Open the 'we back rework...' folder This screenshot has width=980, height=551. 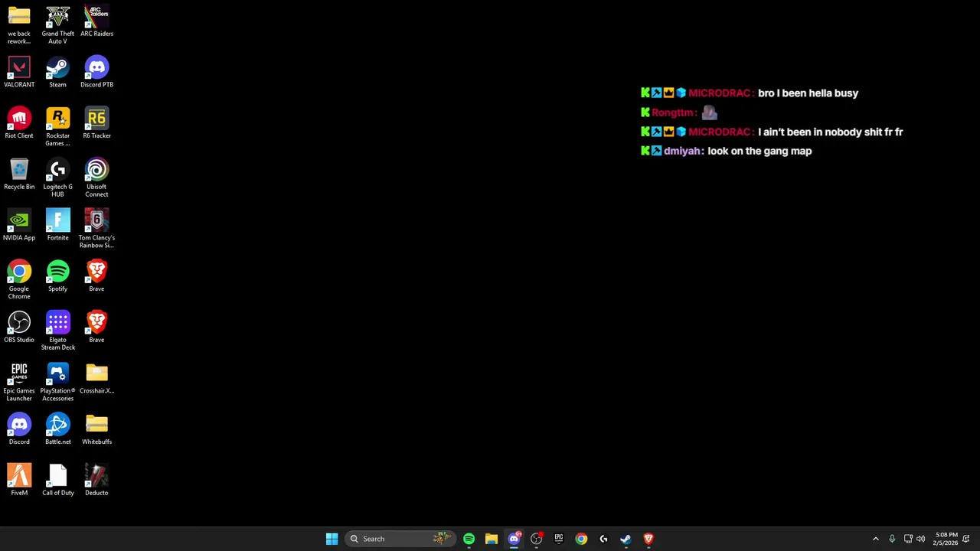[19, 24]
